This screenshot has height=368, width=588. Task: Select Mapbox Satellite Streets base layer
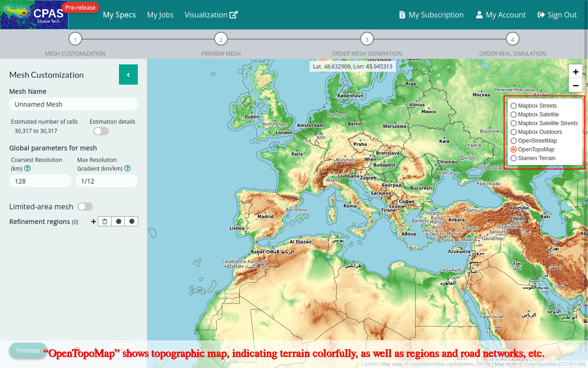pyautogui.click(x=514, y=123)
